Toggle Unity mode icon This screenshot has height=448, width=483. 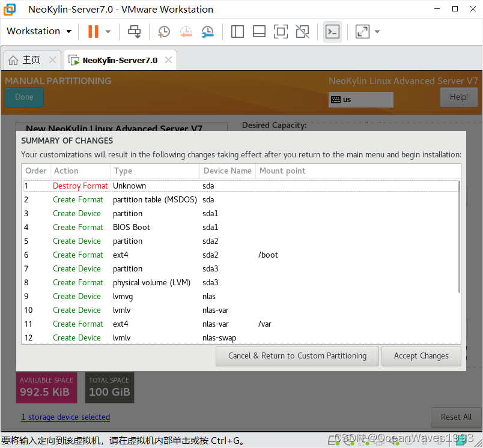tap(303, 31)
